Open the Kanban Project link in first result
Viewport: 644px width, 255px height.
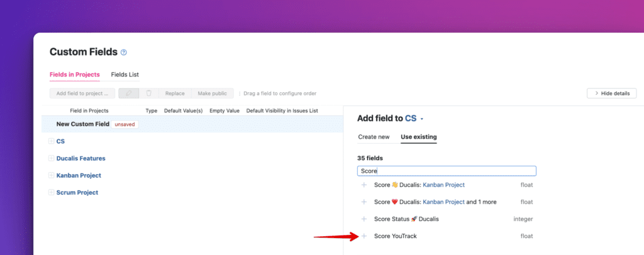pos(443,185)
